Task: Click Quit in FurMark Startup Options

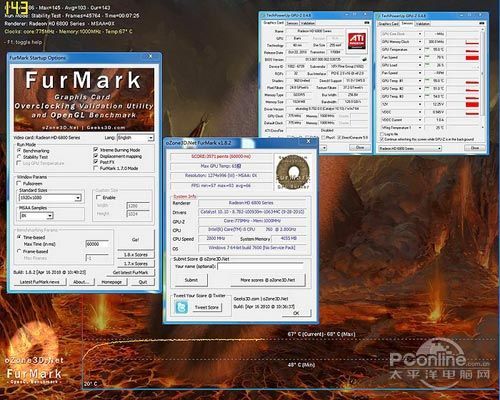Action: click(143, 282)
